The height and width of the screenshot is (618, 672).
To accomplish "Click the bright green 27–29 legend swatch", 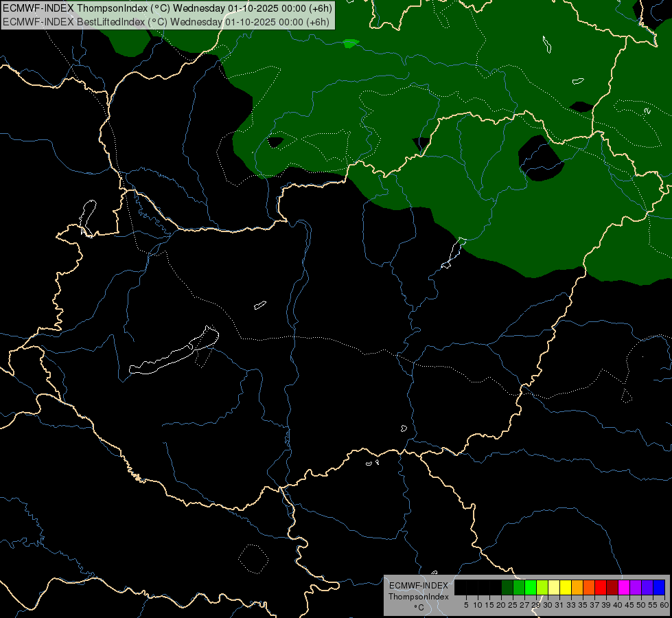I will (531, 587).
